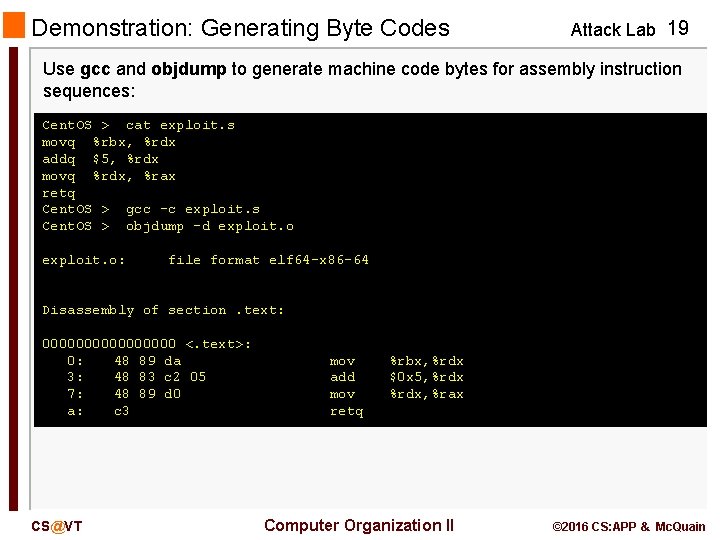Click the disassembled 'mov %rbx,%rdx' instruction
This screenshot has width=720, height=540.
click(397, 361)
